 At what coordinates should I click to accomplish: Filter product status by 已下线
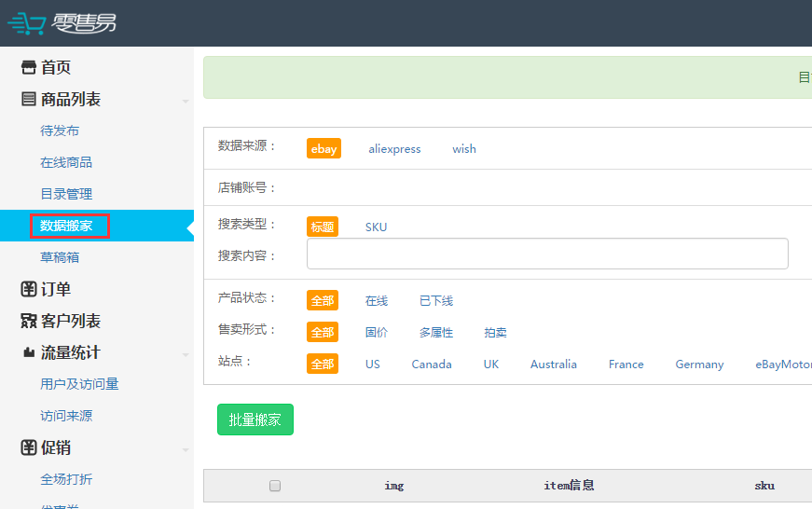(435, 300)
